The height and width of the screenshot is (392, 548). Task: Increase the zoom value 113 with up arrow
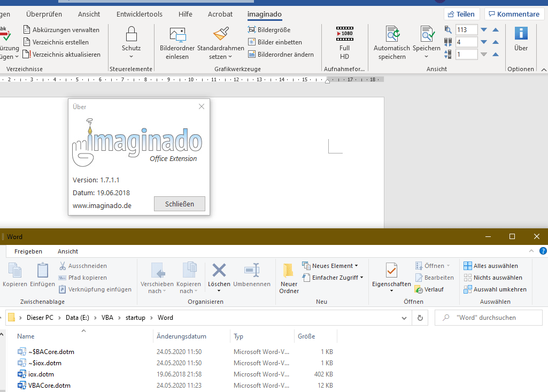coord(496,30)
